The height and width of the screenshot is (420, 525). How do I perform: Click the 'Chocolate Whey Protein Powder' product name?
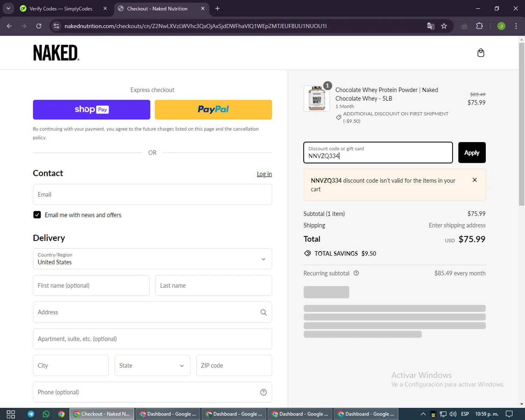(x=387, y=94)
